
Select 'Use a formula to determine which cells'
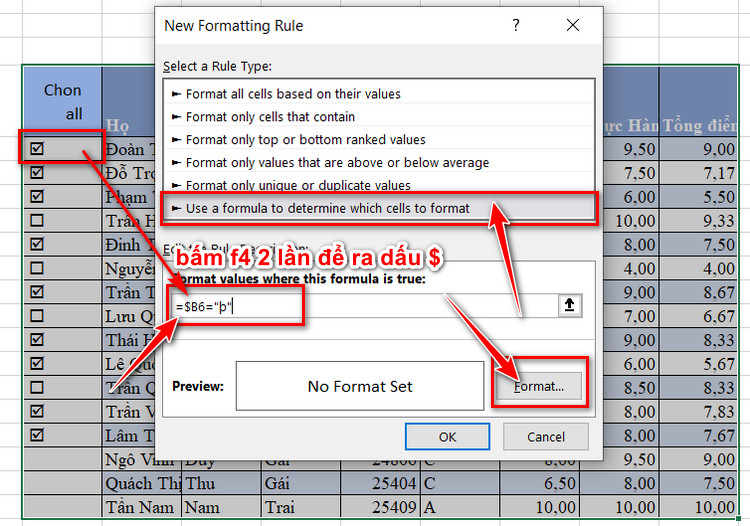pos(379,208)
